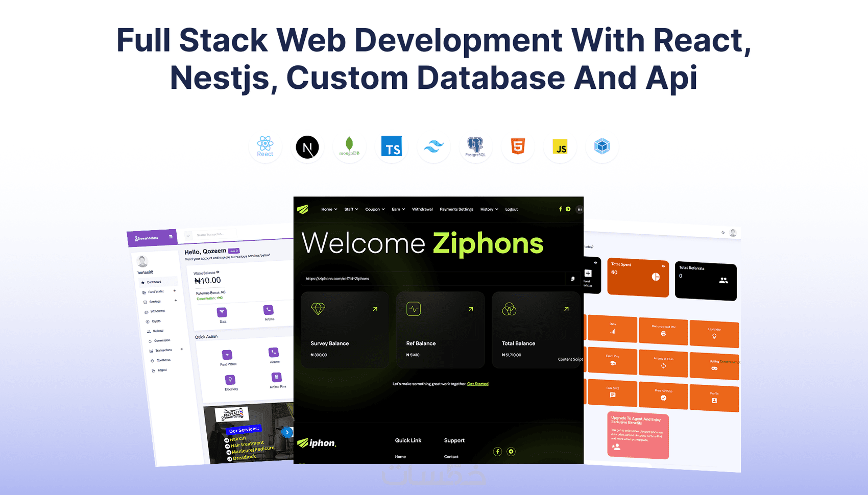Screen dimensions: 868x495
Task: Click the Airtime Pins icon in Quick Action
Action: (x=276, y=377)
